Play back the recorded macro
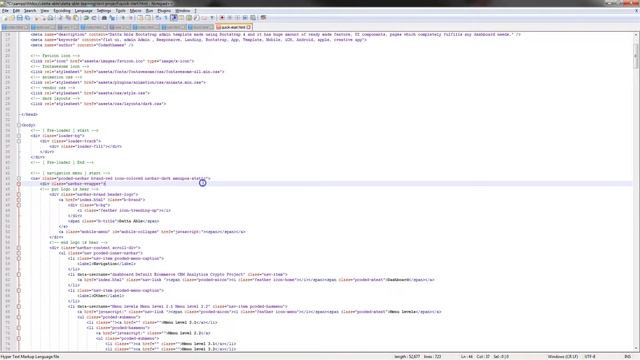 (238, 18)
